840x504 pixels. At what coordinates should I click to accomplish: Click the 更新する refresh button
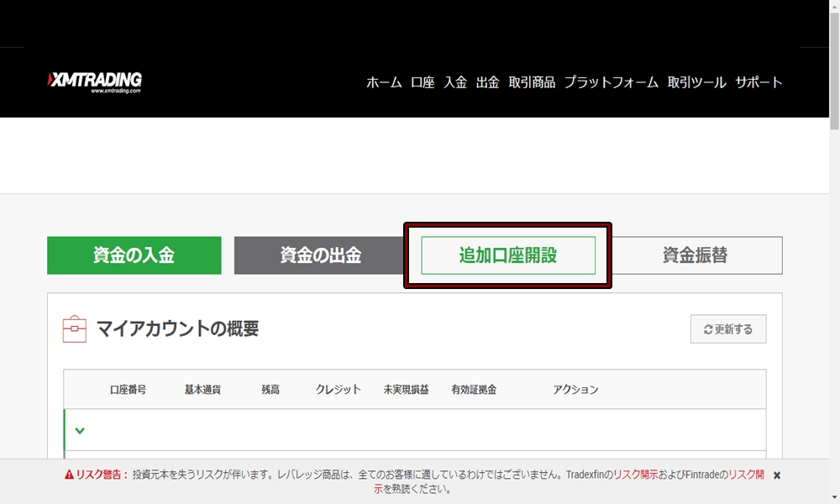click(x=727, y=328)
